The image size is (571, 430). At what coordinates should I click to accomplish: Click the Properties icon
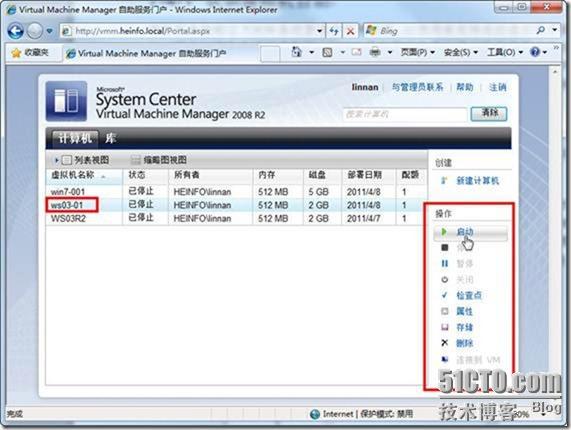[445, 311]
